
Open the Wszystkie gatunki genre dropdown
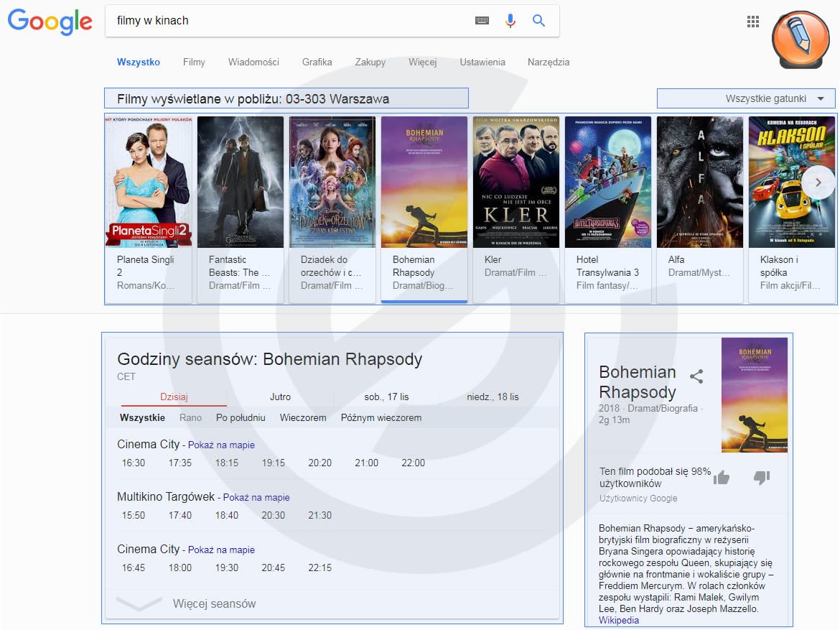tap(746, 98)
